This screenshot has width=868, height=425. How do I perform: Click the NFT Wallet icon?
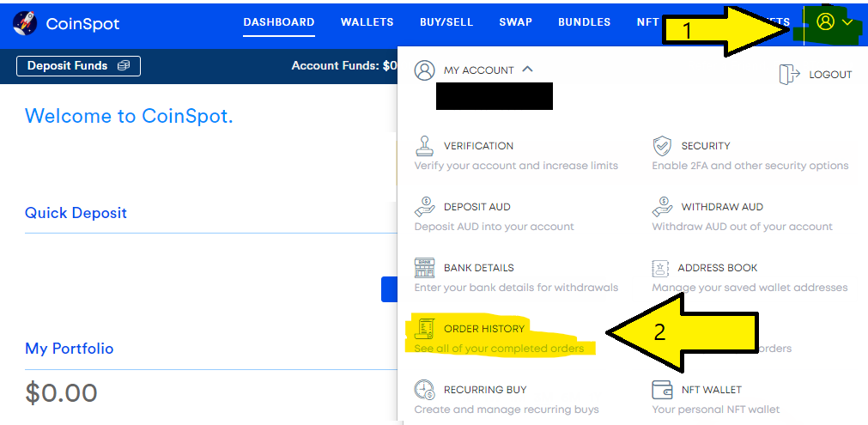point(662,390)
